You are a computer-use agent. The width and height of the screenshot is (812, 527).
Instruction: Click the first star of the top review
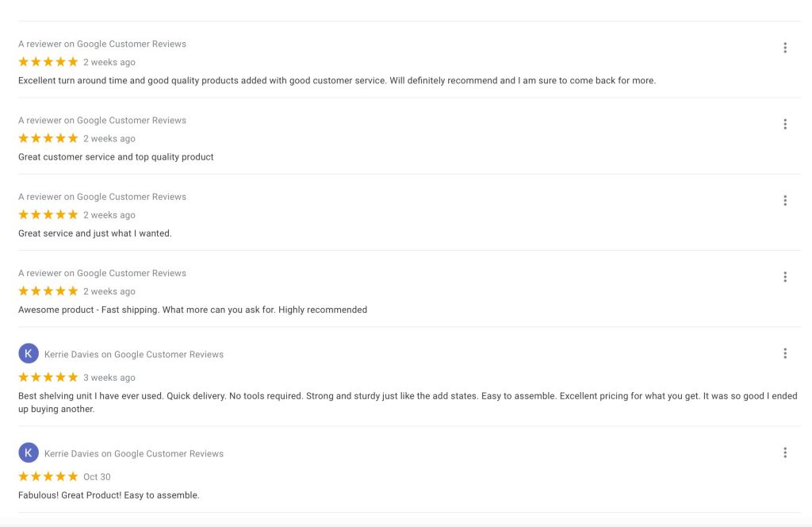(22, 61)
